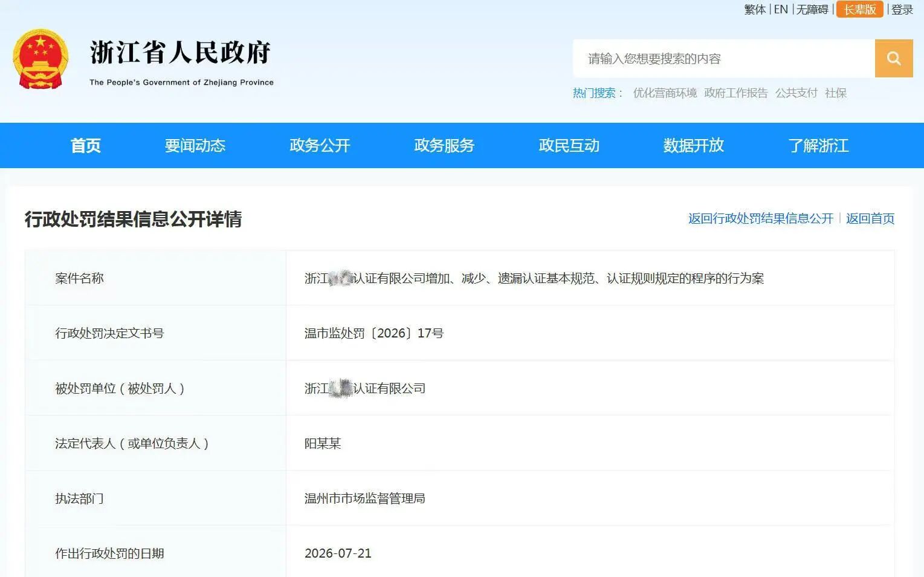Click 返回行政处罚结果信息公开 link
Image resolution: width=924 pixels, height=577 pixels.
click(x=761, y=219)
